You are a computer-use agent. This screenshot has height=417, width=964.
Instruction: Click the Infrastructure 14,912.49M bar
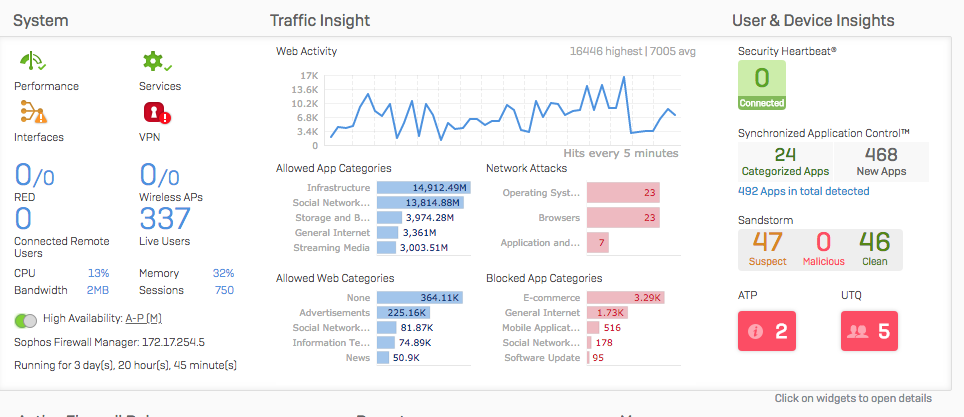(x=424, y=188)
